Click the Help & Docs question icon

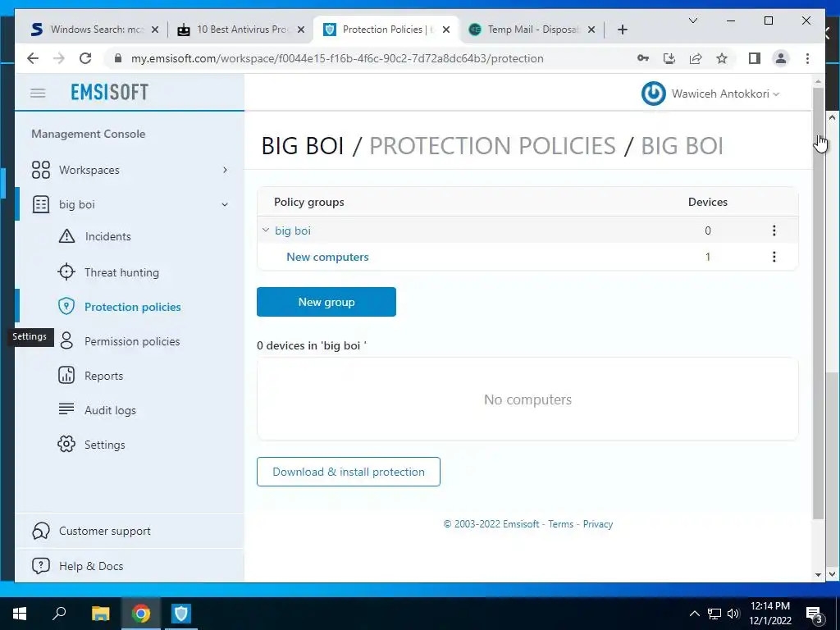pos(41,566)
